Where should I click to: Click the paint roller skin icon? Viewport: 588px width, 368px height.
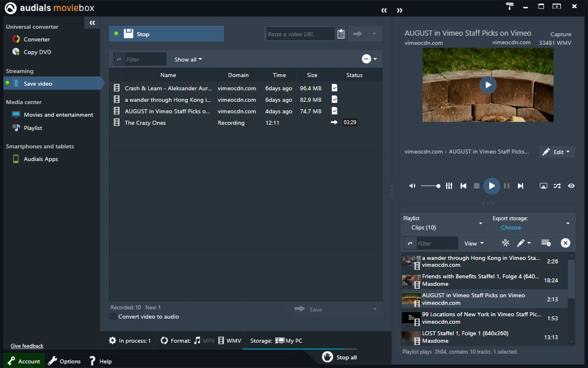click(510, 6)
